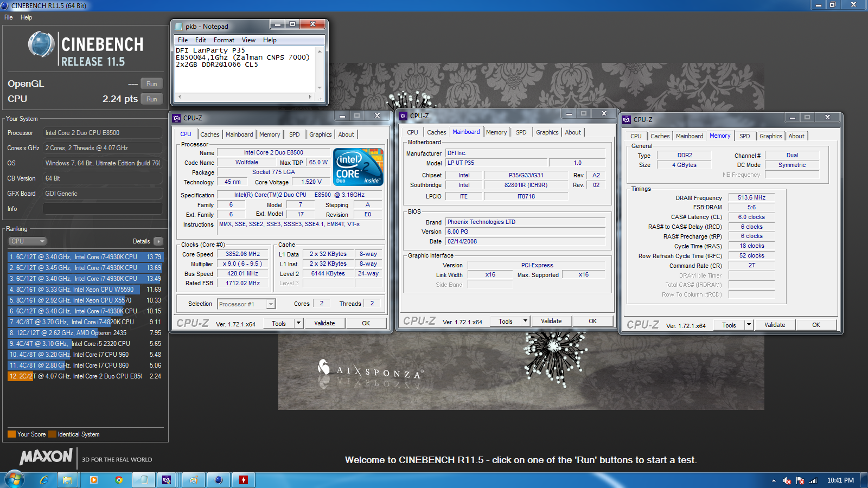Switch to CINEBENCH via its taskbar sphere icon
This screenshot has height=488, width=868.
(x=219, y=480)
